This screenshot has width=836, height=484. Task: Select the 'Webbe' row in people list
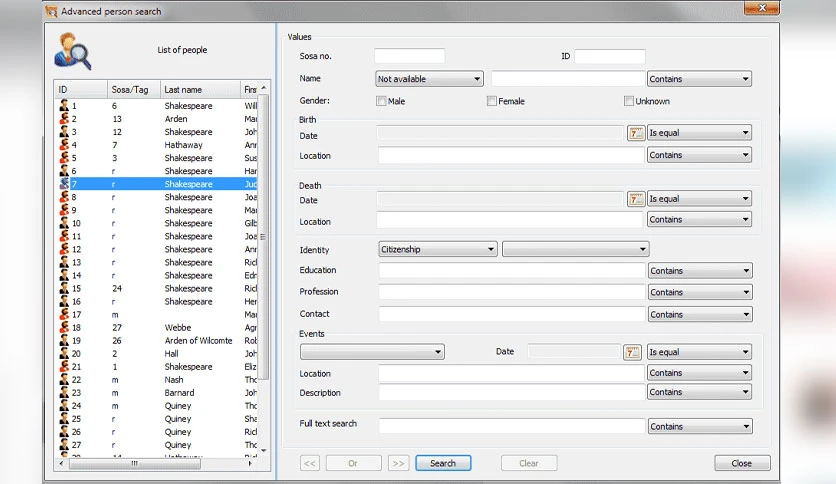[x=157, y=327]
